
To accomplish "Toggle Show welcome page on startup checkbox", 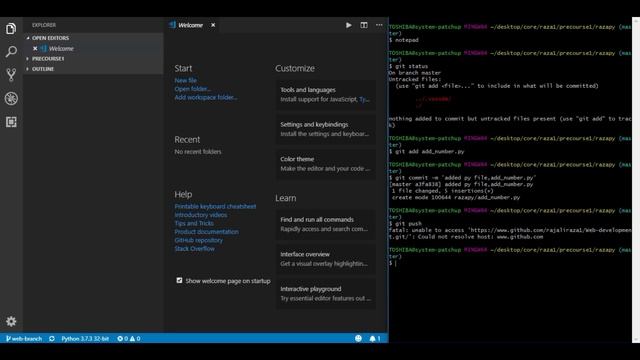I will tap(179, 280).
